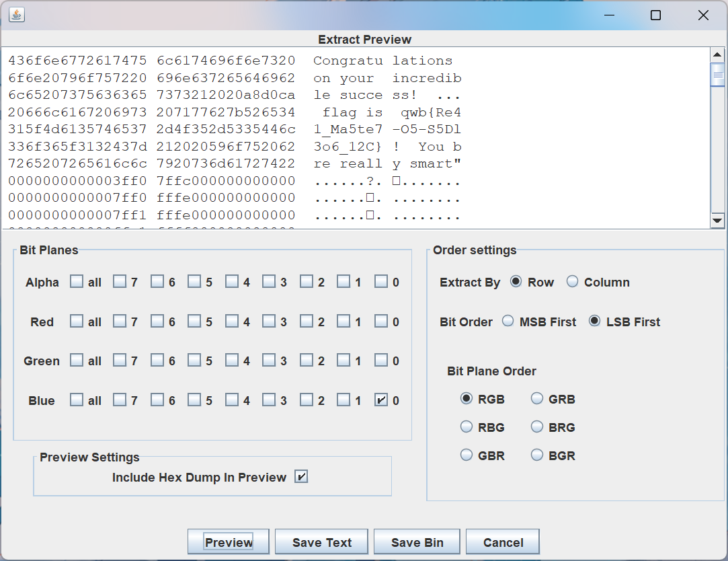
Task: Click the Java icon in title bar
Action: pyautogui.click(x=17, y=15)
